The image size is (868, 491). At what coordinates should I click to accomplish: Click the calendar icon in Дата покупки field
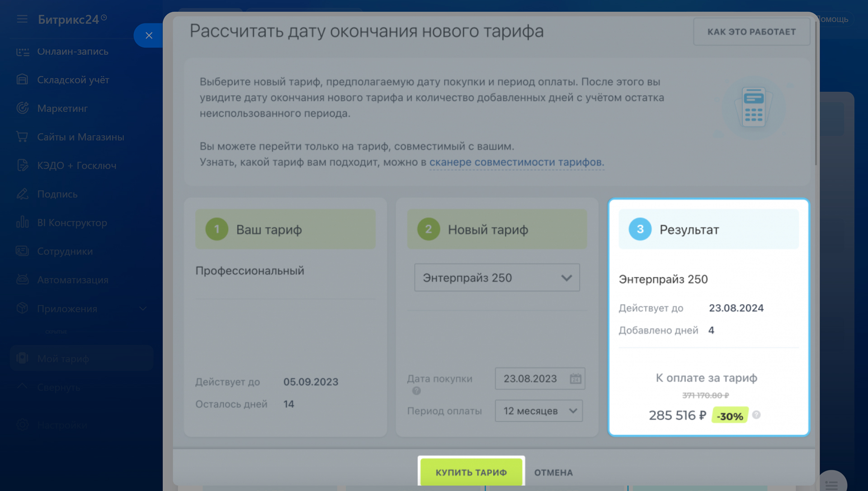tap(575, 378)
